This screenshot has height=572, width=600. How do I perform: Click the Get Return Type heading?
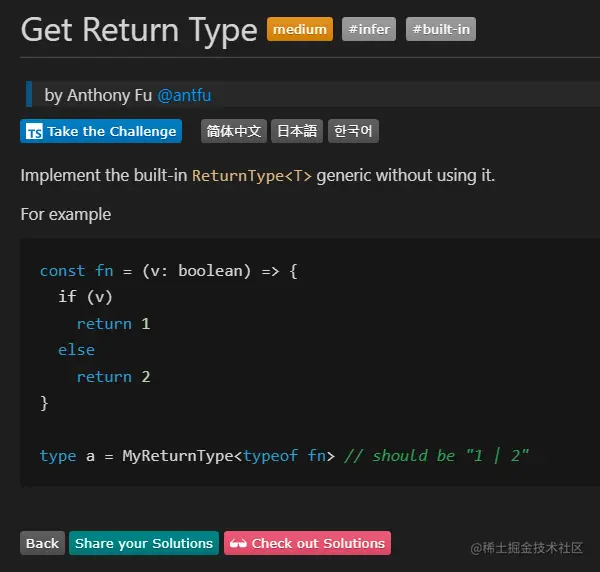pyautogui.click(x=139, y=31)
